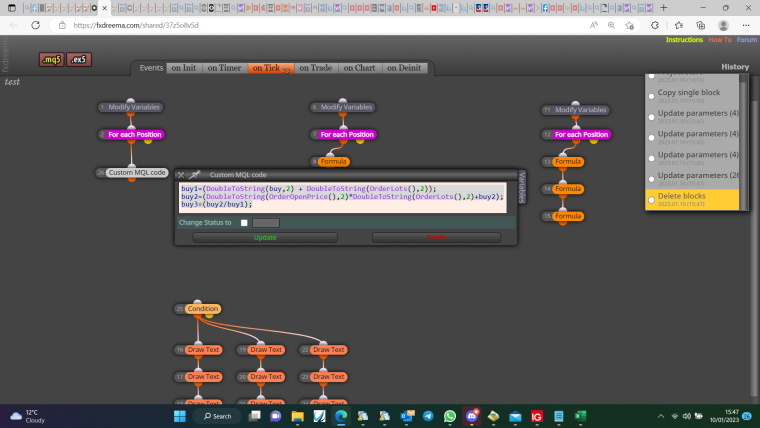
Task: Select Delete blocks history radio
Action: [x=651, y=200]
